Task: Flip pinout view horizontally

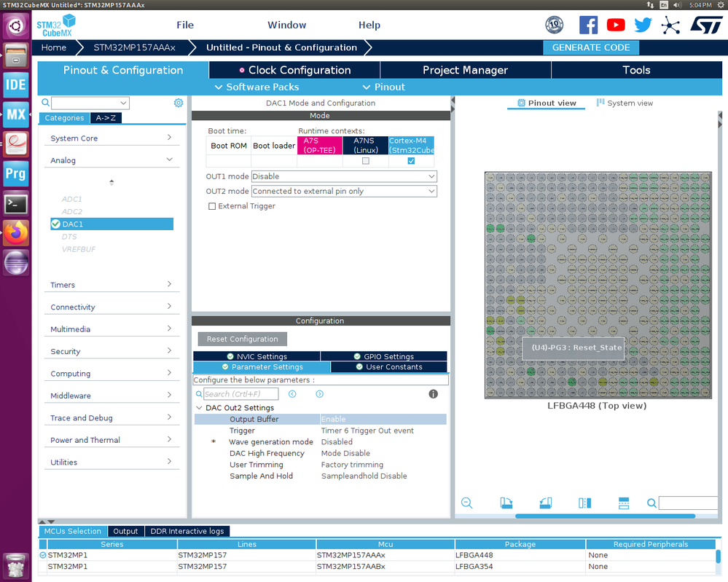Action: click(x=585, y=503)
